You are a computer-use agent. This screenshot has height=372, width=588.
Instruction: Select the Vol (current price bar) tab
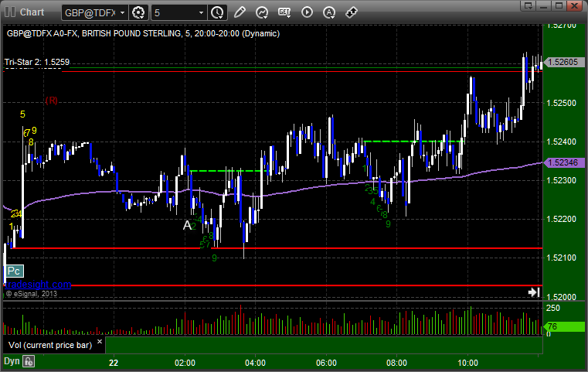[x=50, y=345]
